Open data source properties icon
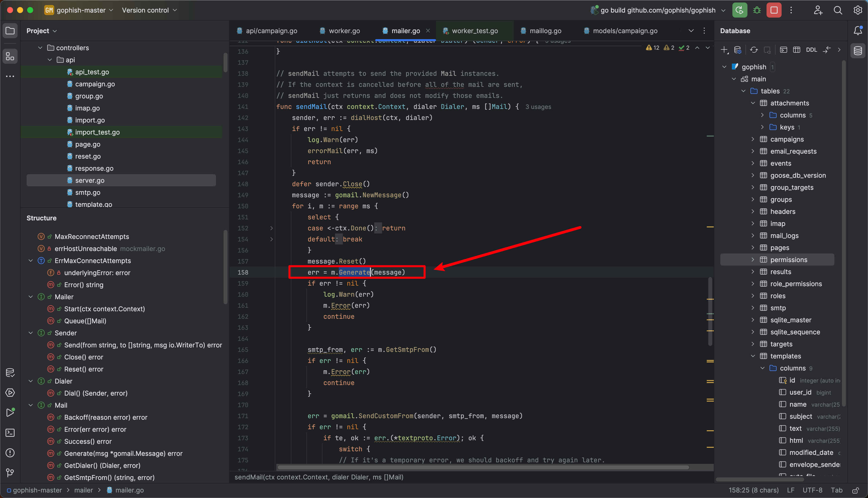Image resolution: width=868 pixels, height=498 pixels. (738, 50)
